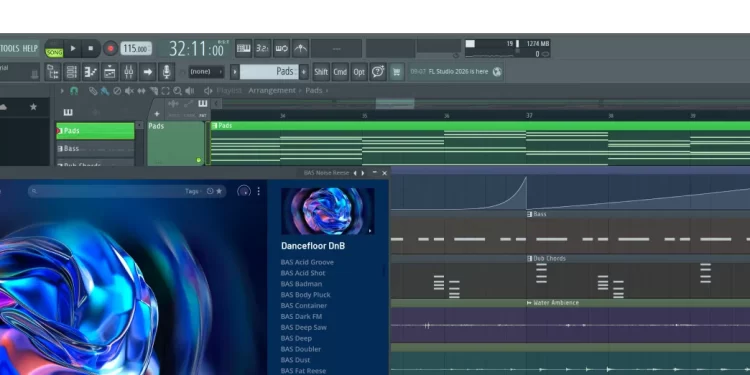Image resolution: width=750 pixels, height=375 pixels.
Task: Select the pencil draw tool in playlist
Action: pyautogui.click(x=93, y=90)
